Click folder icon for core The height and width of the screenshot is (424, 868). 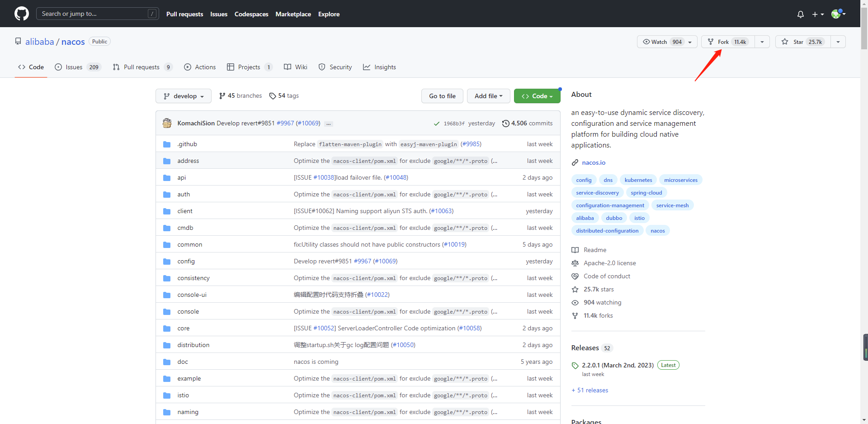click(167, 328)
